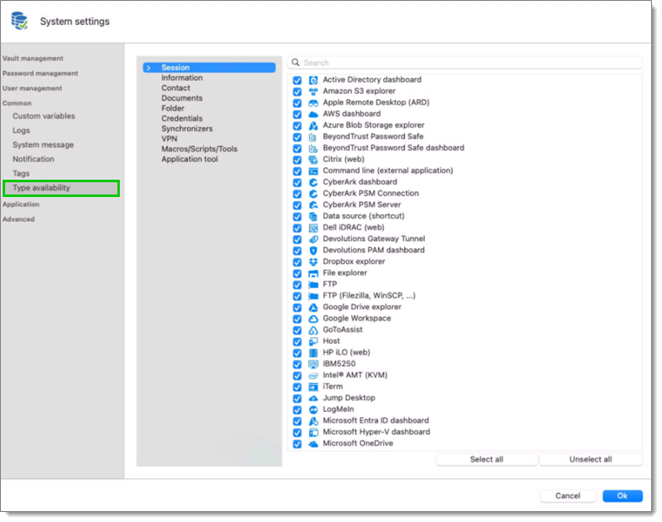Uncheck the CyberArk PSM Connection checkbox

(x=297, y=194)
